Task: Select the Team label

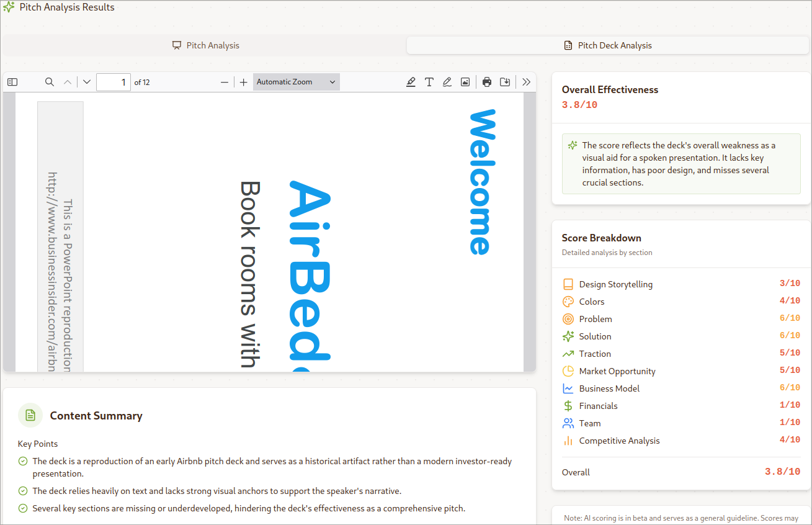Action: [590, 423]
